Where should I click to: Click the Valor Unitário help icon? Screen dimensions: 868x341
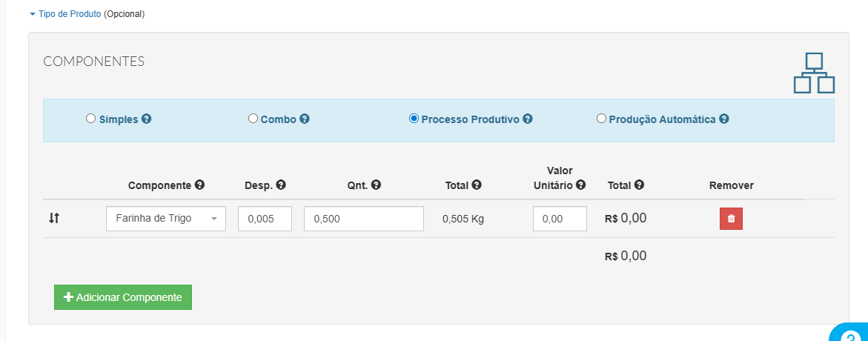click(x=580, y=185)
